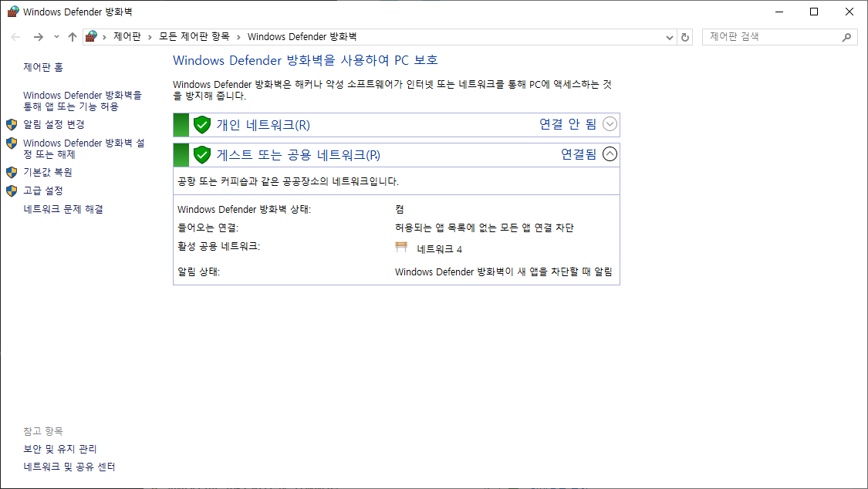Open Windows Defender 방화벽 설정 또는 해제
868x489 pixels.
(x=83, y=148)
